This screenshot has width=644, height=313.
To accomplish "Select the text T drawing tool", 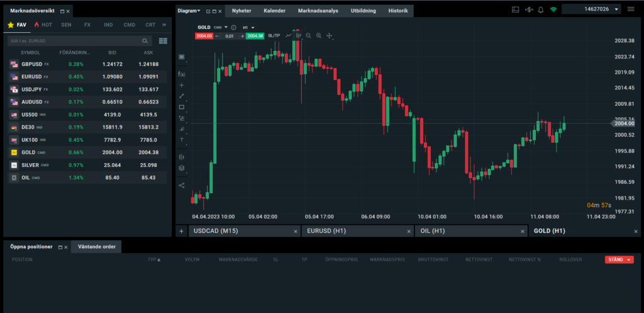I will (x=182, y=139).
